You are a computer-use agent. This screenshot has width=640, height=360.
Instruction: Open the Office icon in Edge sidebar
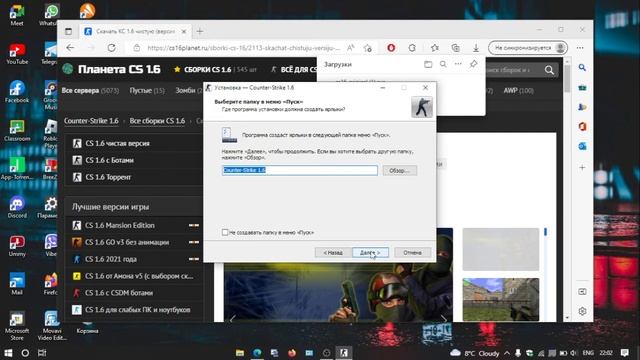coord(582,127)
